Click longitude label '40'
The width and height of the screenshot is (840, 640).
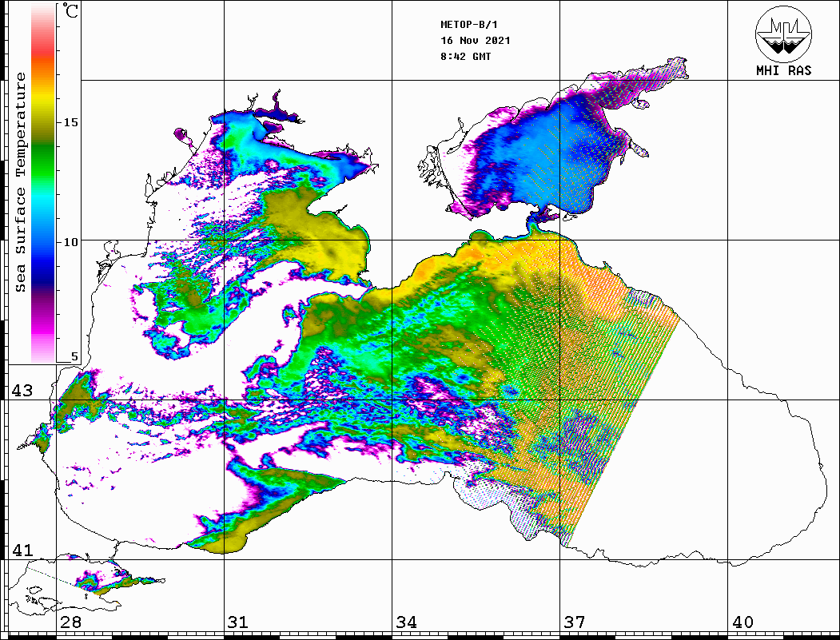click(742, 622)
